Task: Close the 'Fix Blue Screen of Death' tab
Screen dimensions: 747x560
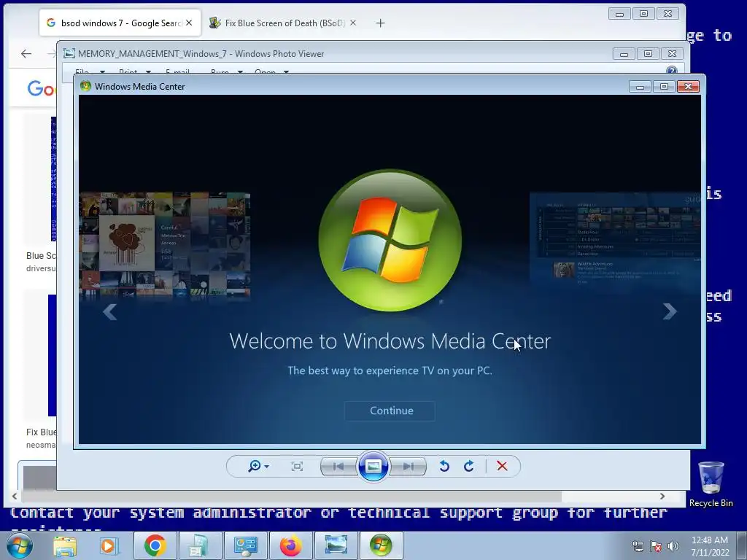Action: coord(353,23)
